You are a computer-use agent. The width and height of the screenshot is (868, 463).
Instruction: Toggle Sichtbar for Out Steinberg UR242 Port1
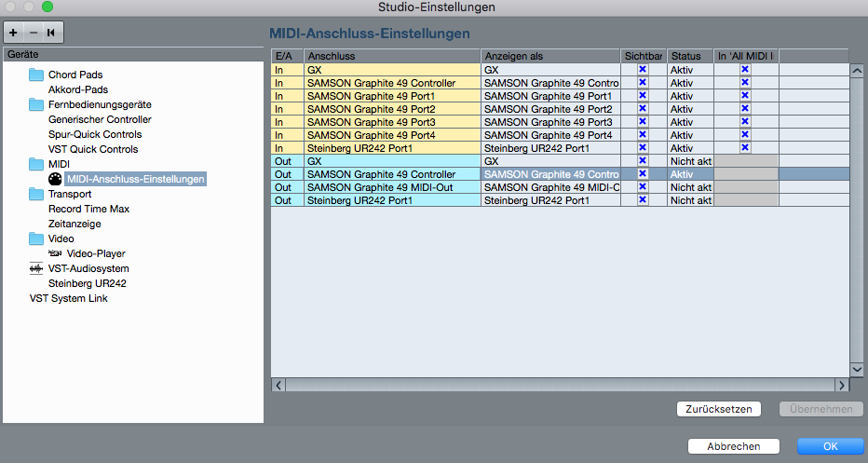point(643,200)
